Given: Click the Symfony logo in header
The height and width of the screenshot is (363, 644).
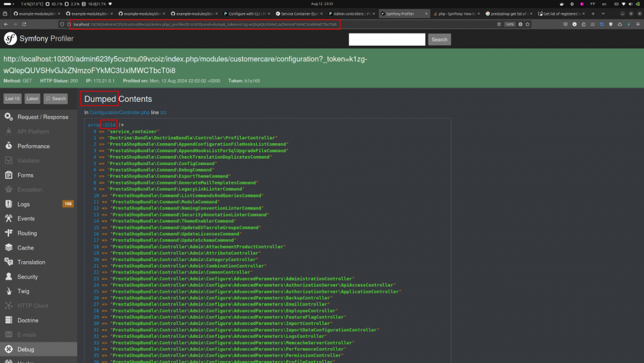Looking at the screenshot, I should pos(10,39).
